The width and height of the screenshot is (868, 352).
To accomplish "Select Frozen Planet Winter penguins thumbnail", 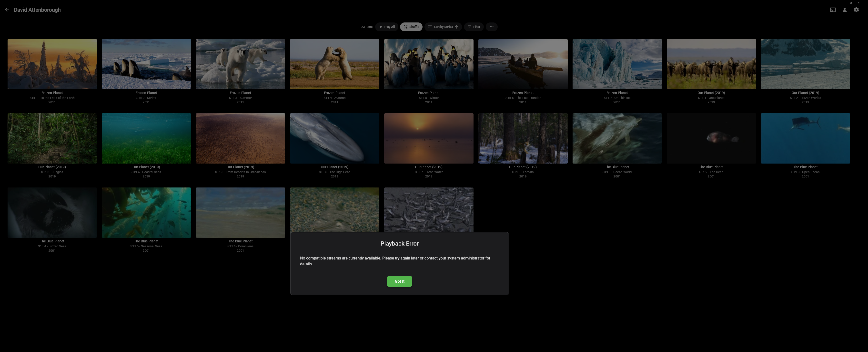I will click(x=428, y=64).
